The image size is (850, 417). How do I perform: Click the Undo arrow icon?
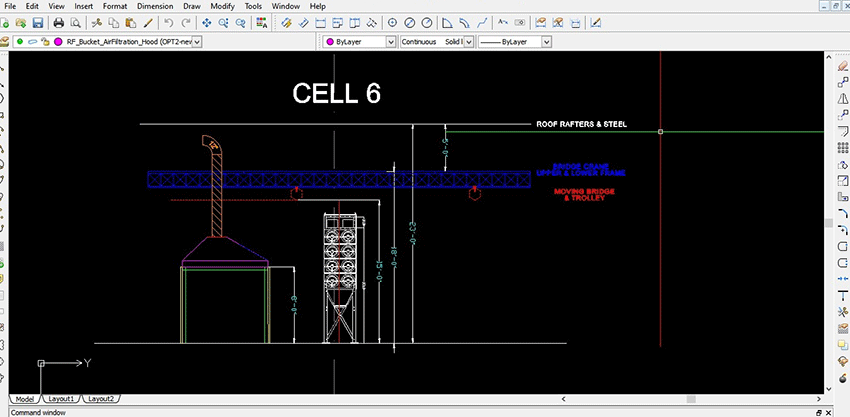click(168, 22)
